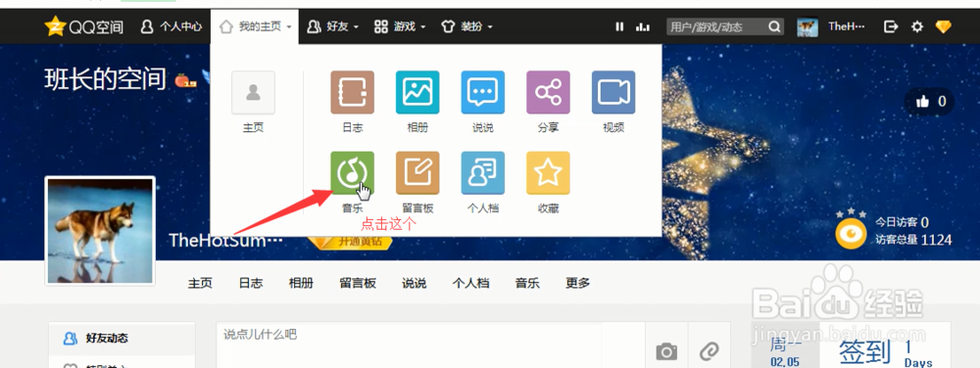The image size is (980, 368).
Task: Click the 今日访客 0 text
Action: pos(902,222)
